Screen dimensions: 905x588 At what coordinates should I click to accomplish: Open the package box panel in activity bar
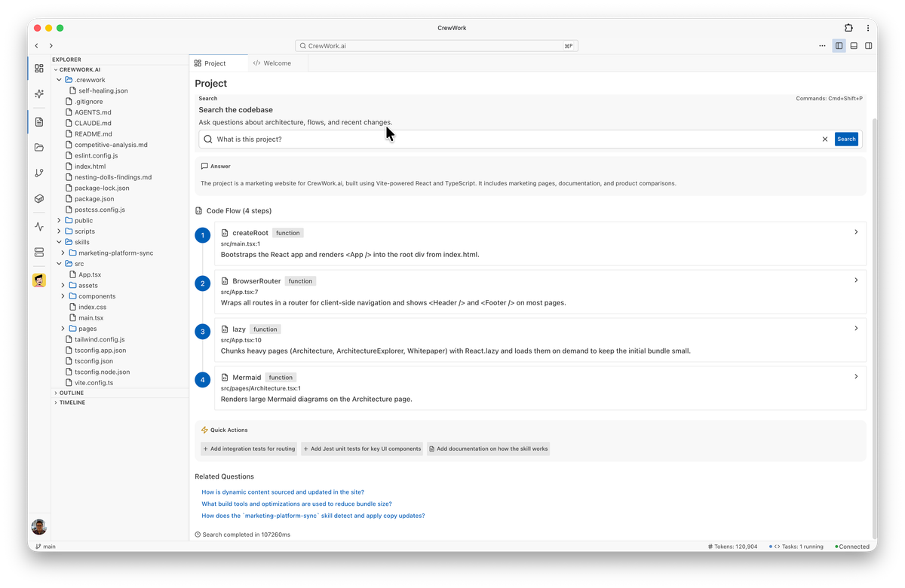point(39,199)
